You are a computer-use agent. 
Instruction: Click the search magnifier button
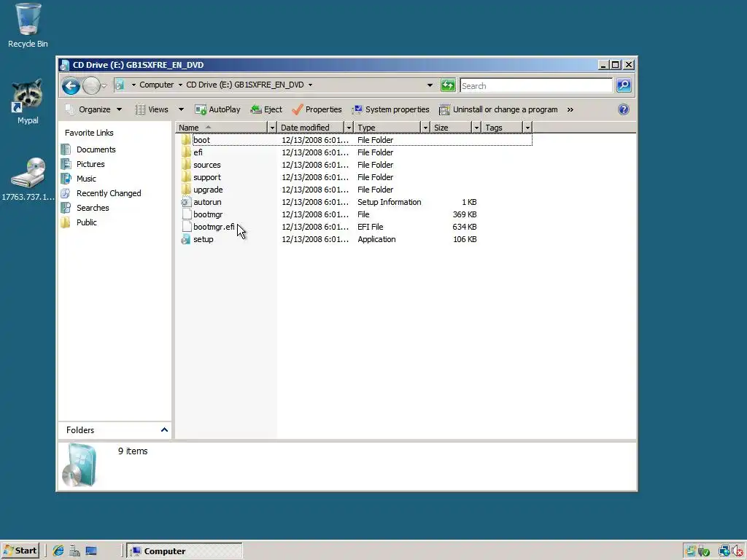point(624,85)
